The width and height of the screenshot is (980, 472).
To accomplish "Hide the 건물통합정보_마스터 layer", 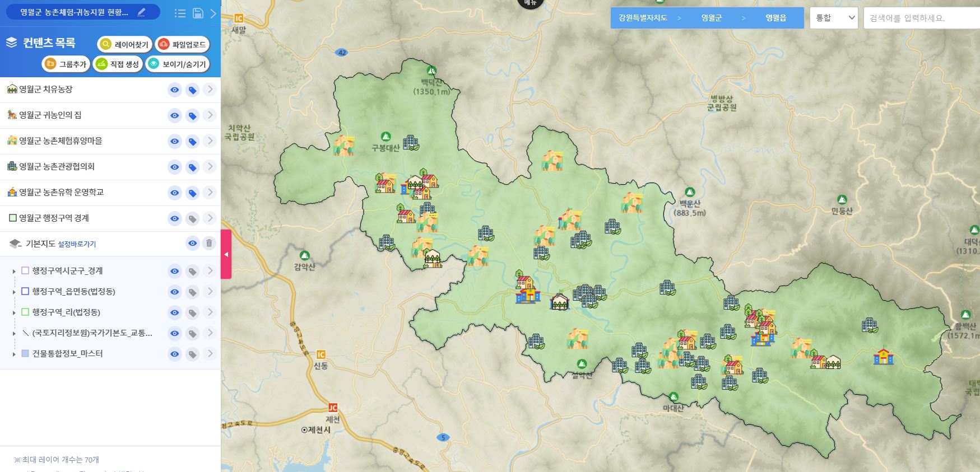I will click(175, 354).
